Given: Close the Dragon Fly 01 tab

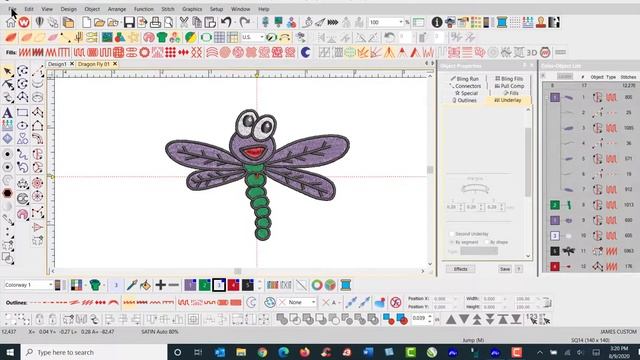Looking at the screenshot, I should pyautogui.click(x=115, y=64).
